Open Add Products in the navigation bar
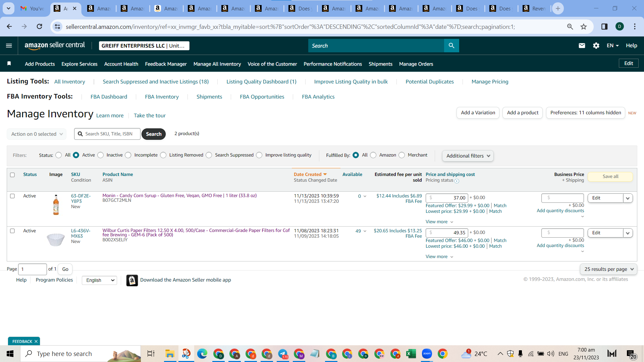644x362 pixels. click(40, 64)
